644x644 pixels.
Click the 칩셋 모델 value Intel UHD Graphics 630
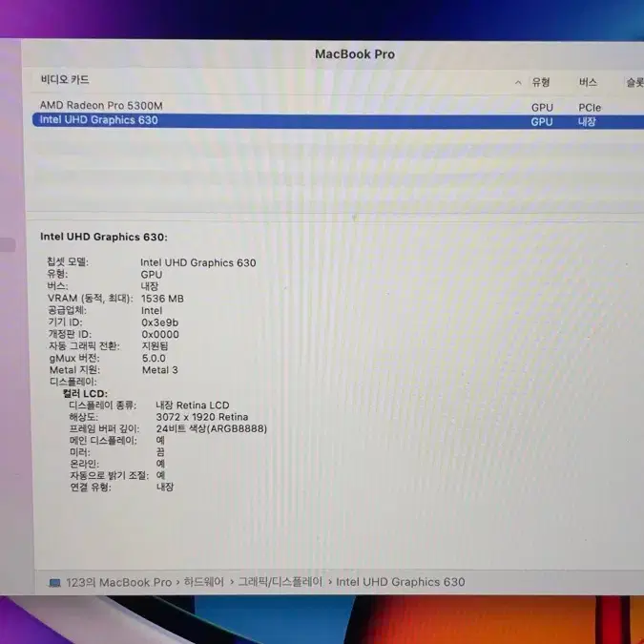coord(197,263)
